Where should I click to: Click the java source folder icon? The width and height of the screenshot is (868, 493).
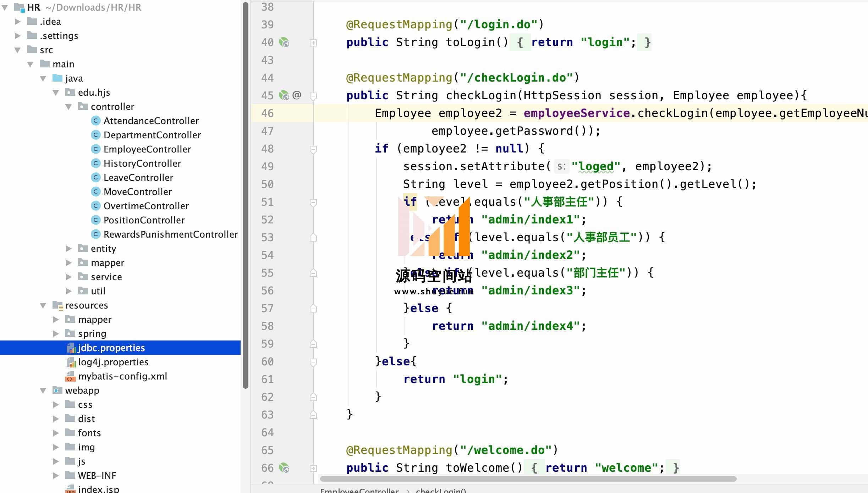click(x=57, y=78)
